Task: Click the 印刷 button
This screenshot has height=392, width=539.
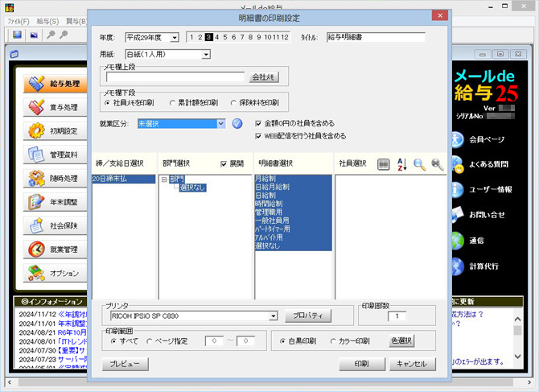Action: [x=362, y=364]
